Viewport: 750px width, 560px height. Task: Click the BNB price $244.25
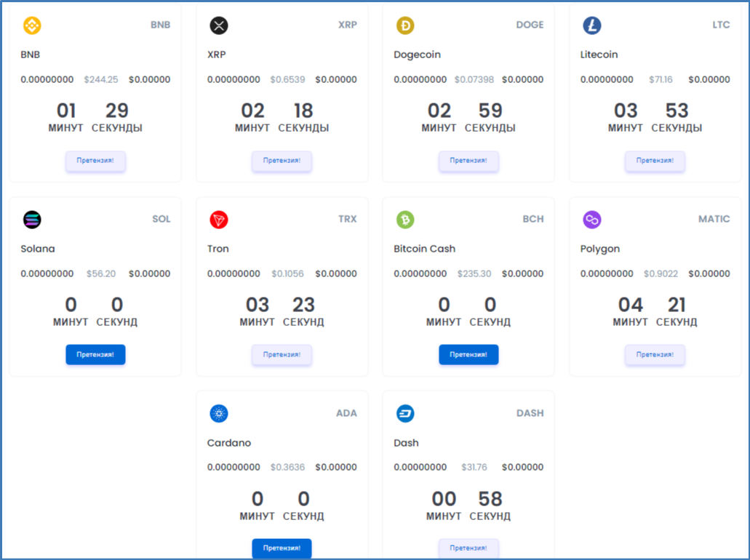101,79
